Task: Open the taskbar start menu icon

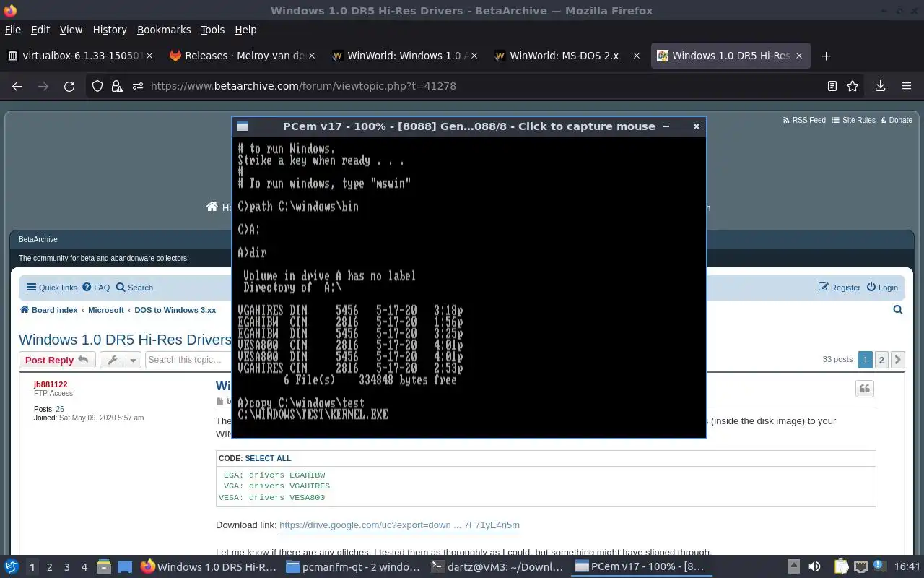Action: (12, 567)
